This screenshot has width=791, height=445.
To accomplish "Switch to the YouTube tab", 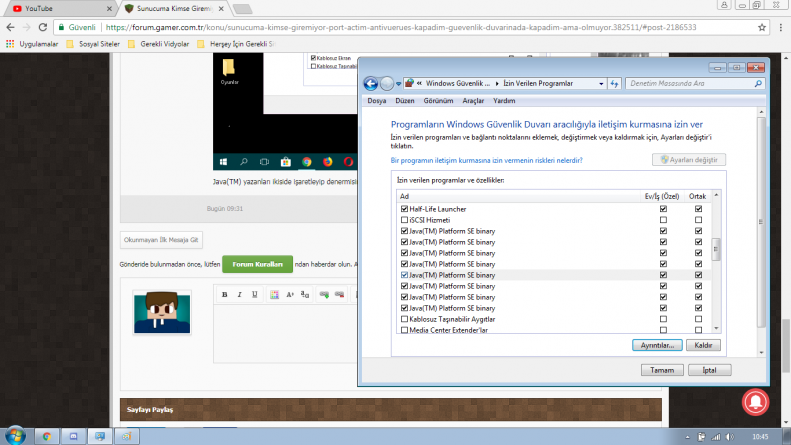I will pyautogui.click(x=62, y=9).
